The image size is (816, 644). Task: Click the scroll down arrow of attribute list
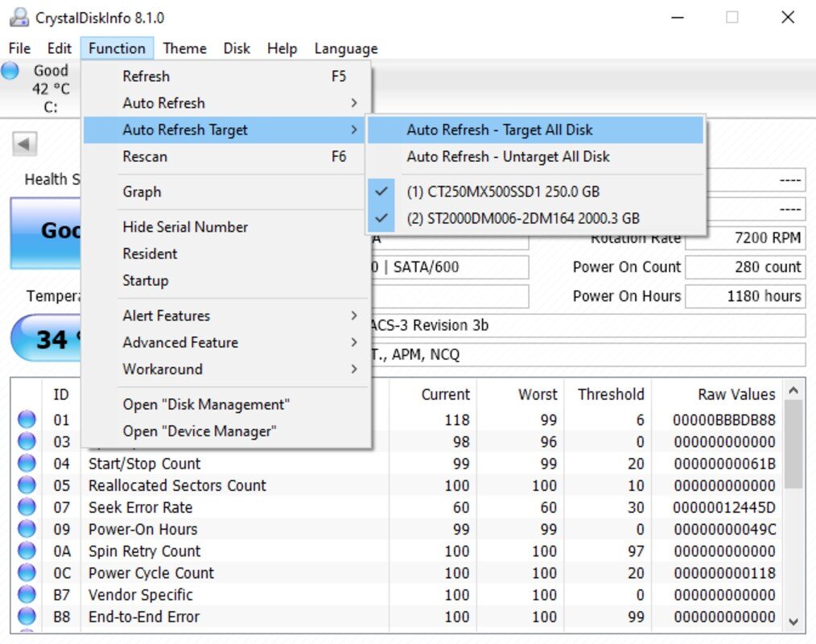click(x=793, y=621)
